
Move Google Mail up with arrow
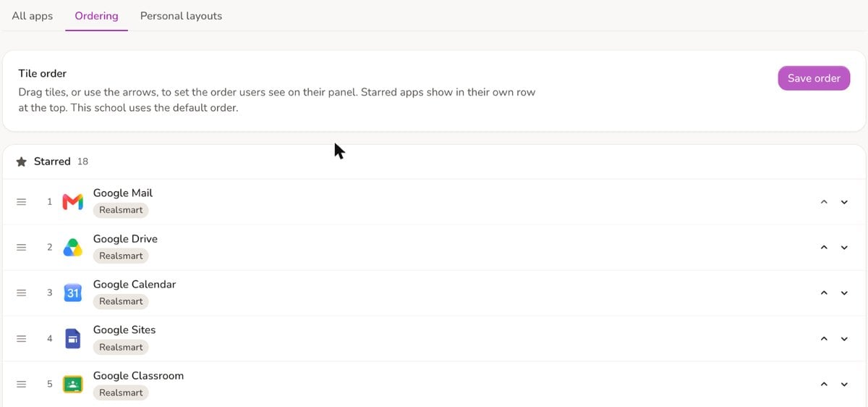click(x=824, y=202)
